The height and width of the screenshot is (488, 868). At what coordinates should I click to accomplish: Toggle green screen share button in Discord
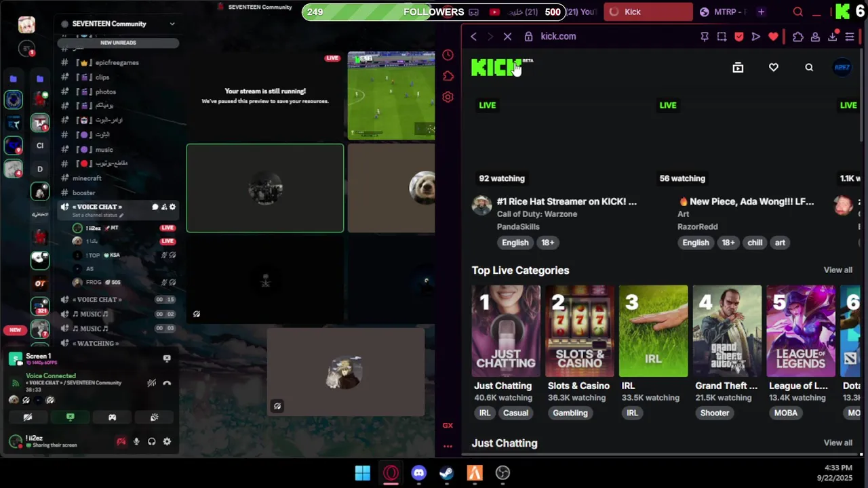click(70, 418)
